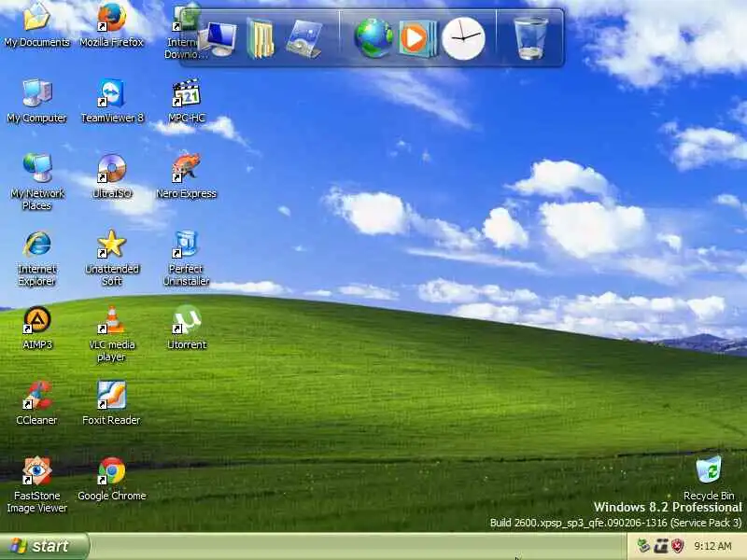Launch the orange media player dock icon
747x560 pixels.
[417, 38]
